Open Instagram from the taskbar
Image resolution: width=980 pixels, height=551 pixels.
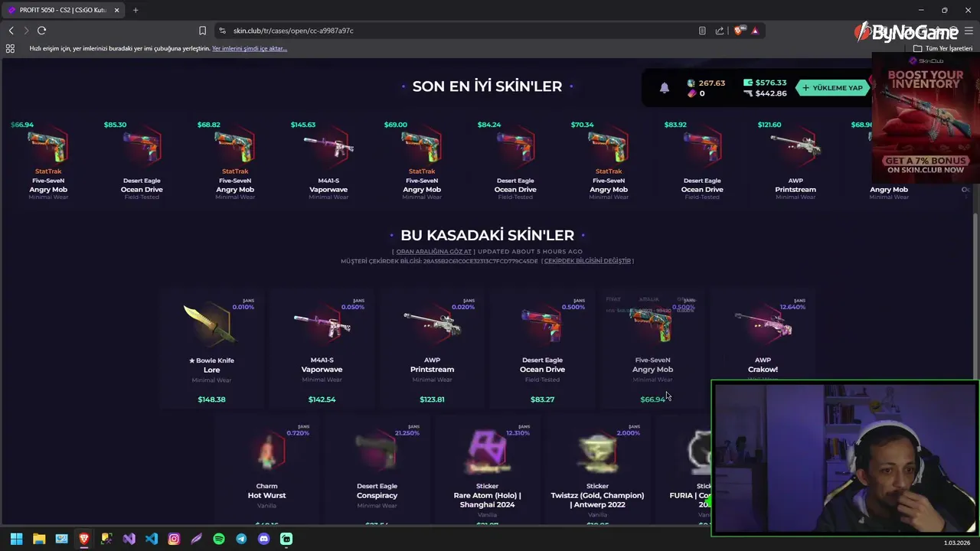coord(174,539)
